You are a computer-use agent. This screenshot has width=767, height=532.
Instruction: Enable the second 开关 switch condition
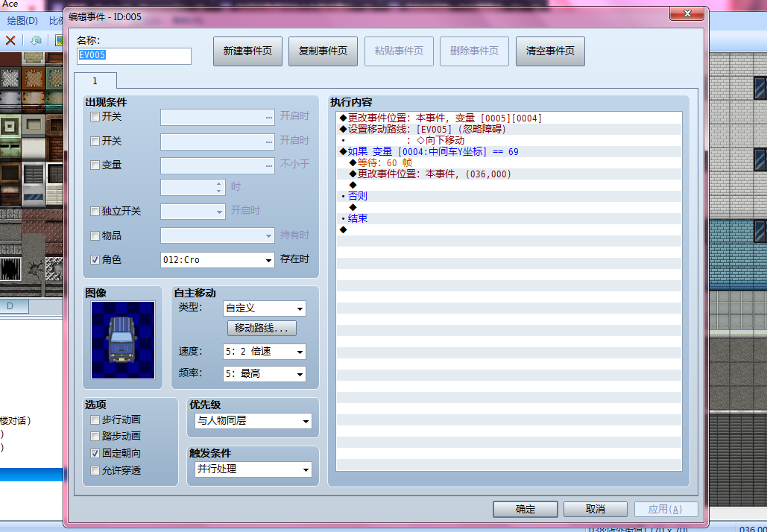pos(95,142)
